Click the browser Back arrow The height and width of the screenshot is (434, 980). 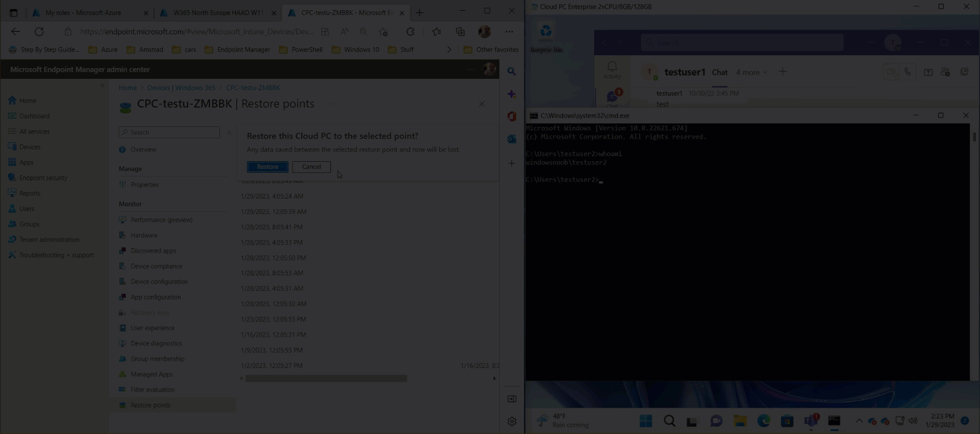pyautogui.click(x=15, y=32)
